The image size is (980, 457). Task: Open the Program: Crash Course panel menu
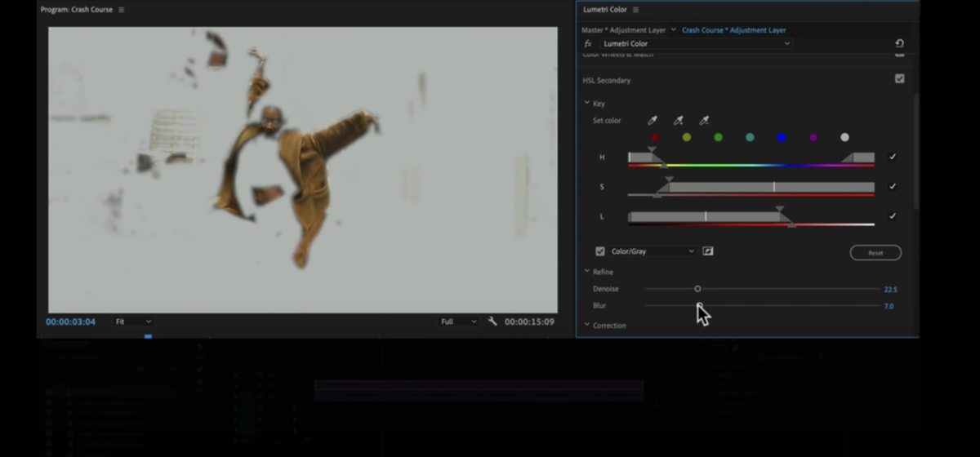pos(122,10)
